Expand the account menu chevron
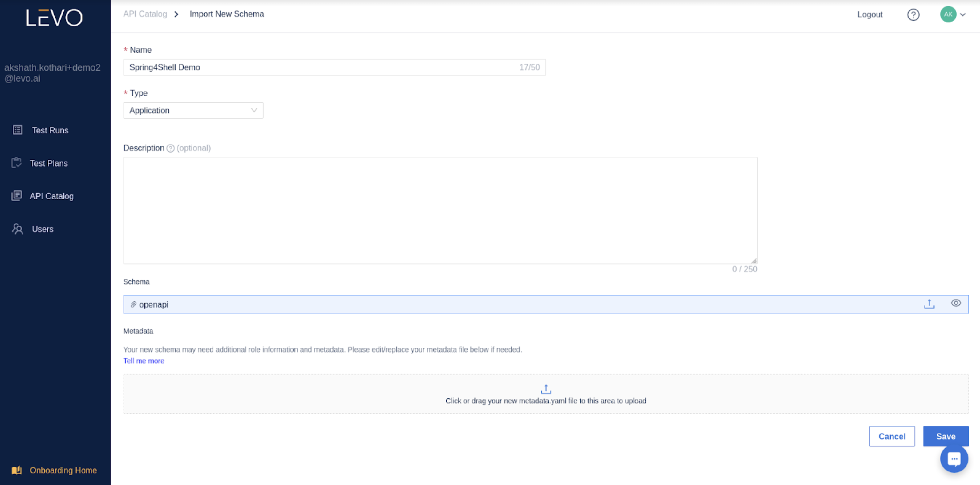Image resolution: width=980 pixels, height=485 pixels. click(x=962, y=15)
